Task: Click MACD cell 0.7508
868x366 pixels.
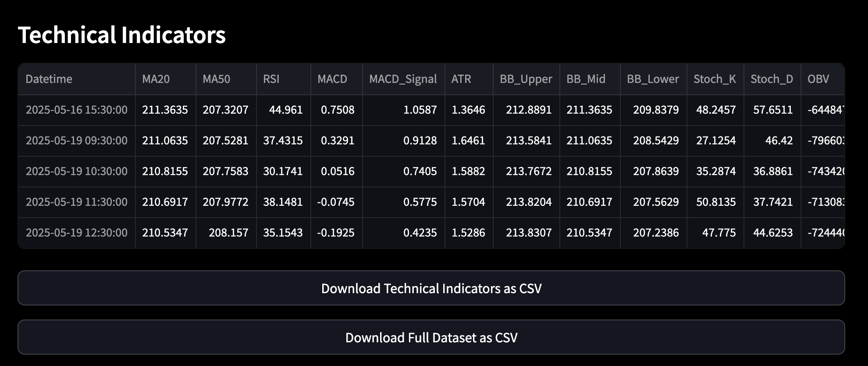Action: (x=337, y=110)
